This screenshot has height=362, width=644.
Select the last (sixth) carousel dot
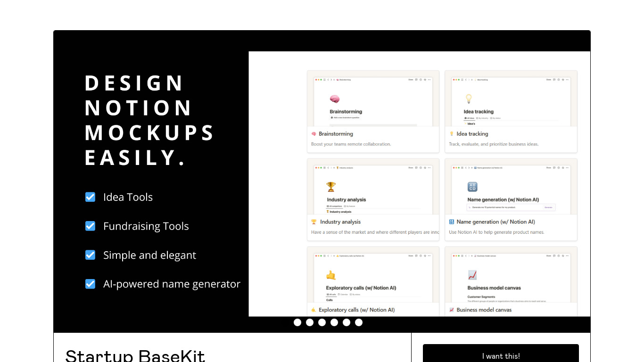pyautogui.click(x=359, y=322)
